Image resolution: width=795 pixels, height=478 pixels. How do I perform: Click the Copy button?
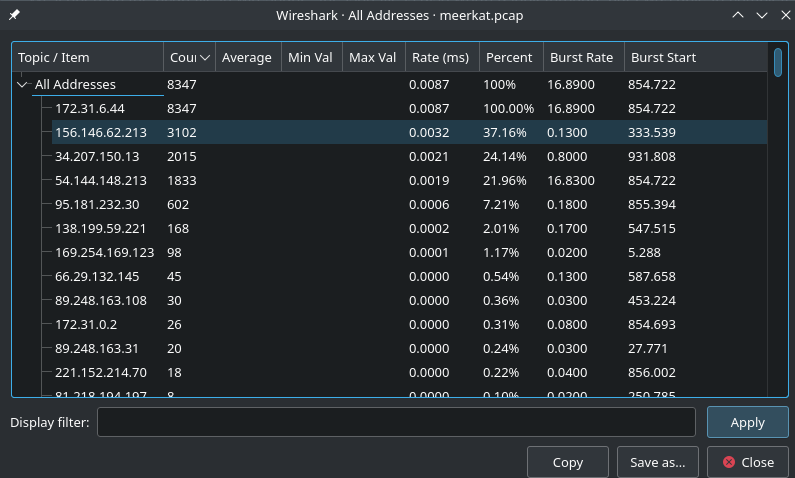(x=568, y=462)
